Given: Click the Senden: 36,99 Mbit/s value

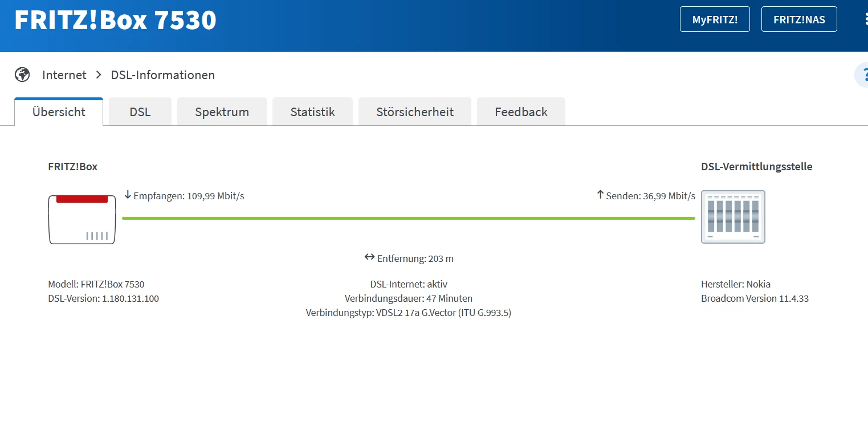Looking at the screenshot, I should (651, 196).
